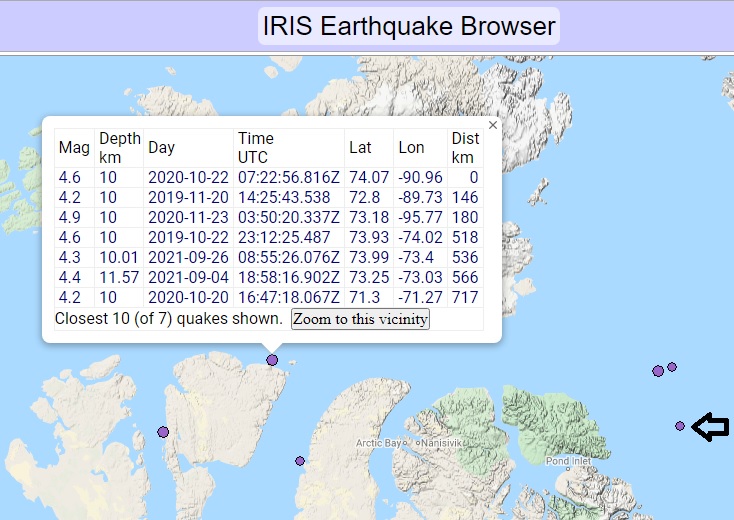734x520 pixels.
Task: Click the Nanisivik map label
Action: [x=441, y=443]
